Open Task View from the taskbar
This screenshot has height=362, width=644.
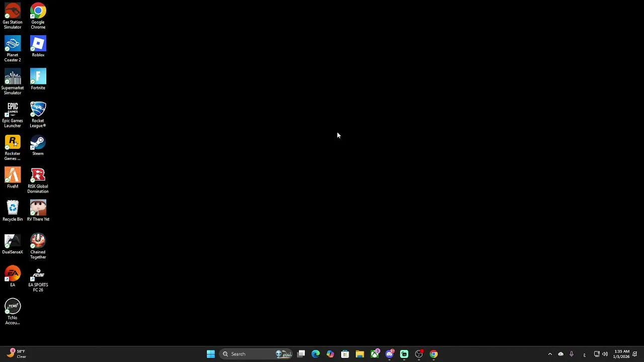301,354
